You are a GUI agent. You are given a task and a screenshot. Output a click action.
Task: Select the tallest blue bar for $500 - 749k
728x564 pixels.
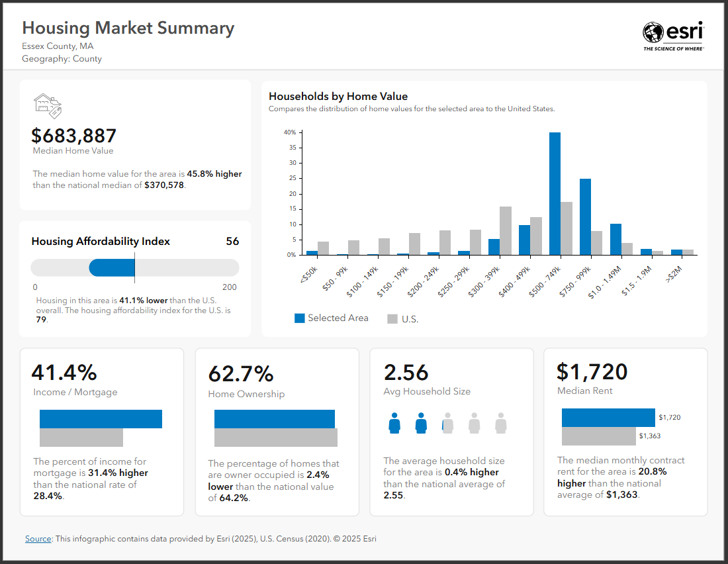(555, 193)
